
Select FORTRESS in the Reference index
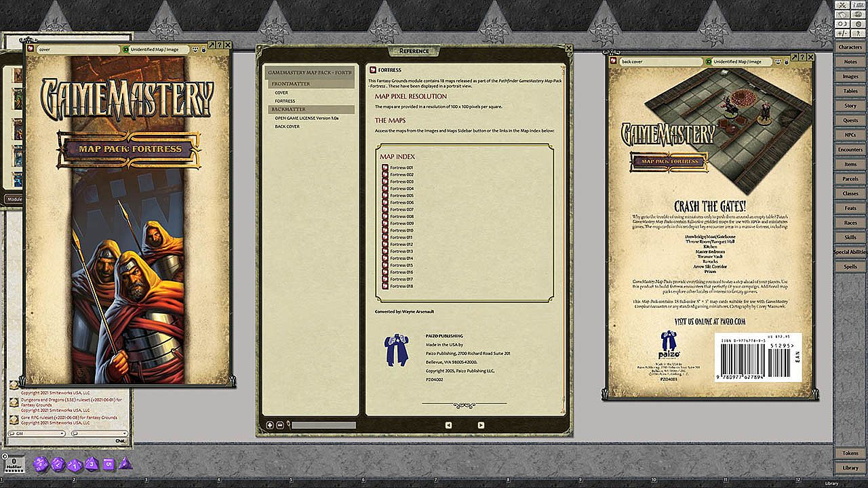285,101
